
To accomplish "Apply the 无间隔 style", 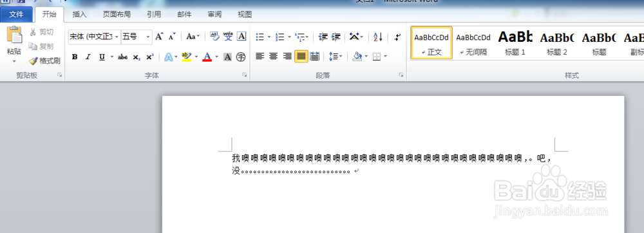I will pos(473,42).
